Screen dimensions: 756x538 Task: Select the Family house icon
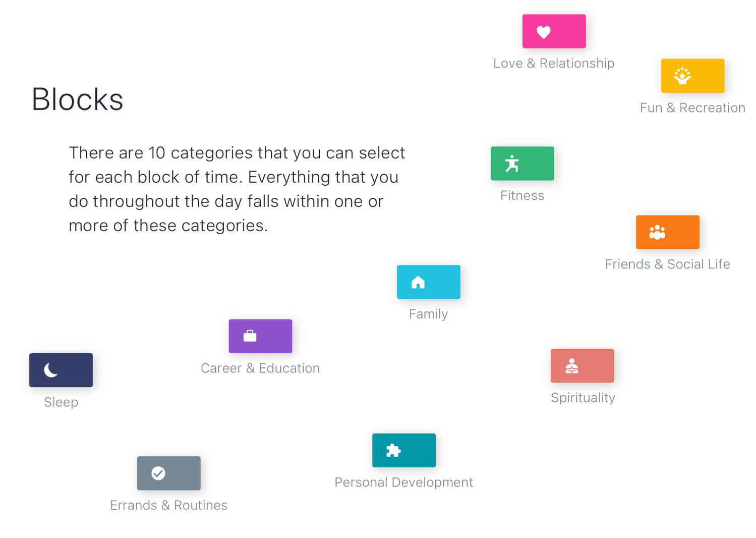(418, 282)
